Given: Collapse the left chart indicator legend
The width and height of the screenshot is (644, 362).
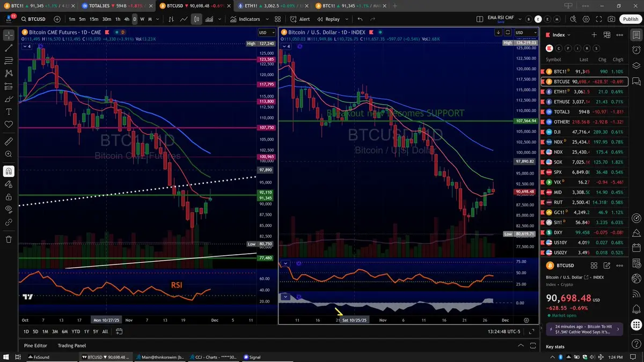Looking at the screenshot, I should [x=26, y=46].
